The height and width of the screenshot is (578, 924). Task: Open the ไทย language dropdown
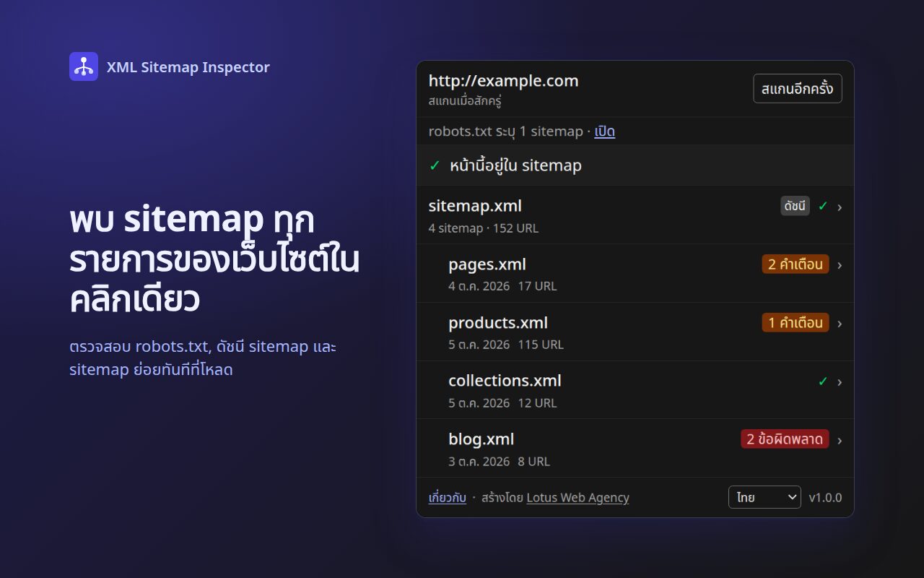point(764,497)
